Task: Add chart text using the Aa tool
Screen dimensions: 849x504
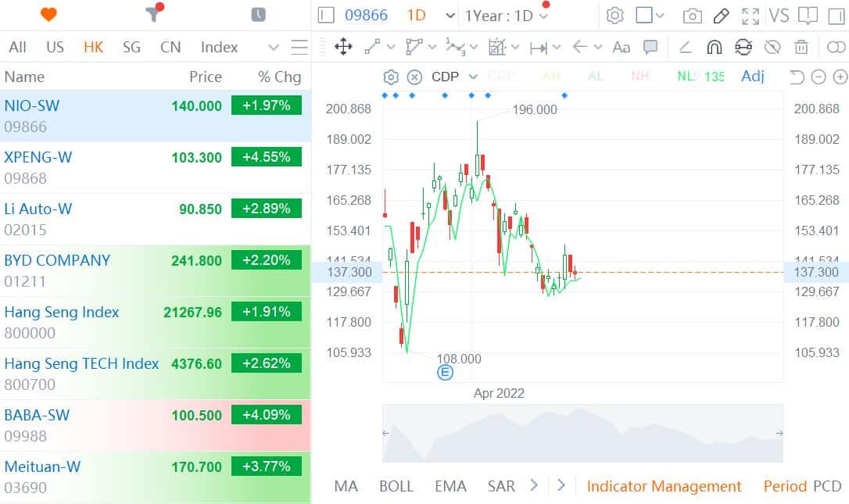Action: (x=620, y=47)
